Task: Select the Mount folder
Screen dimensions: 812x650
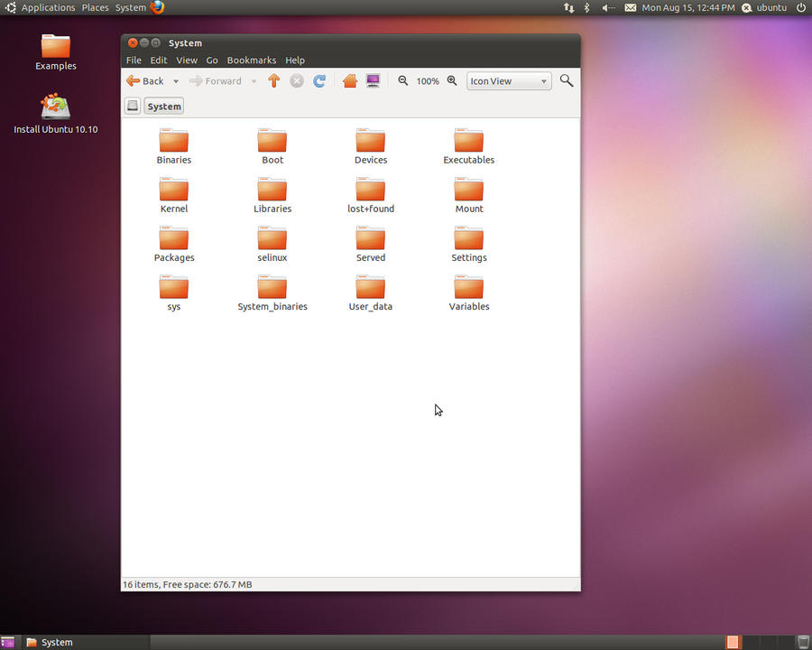Action: [468, 195]
